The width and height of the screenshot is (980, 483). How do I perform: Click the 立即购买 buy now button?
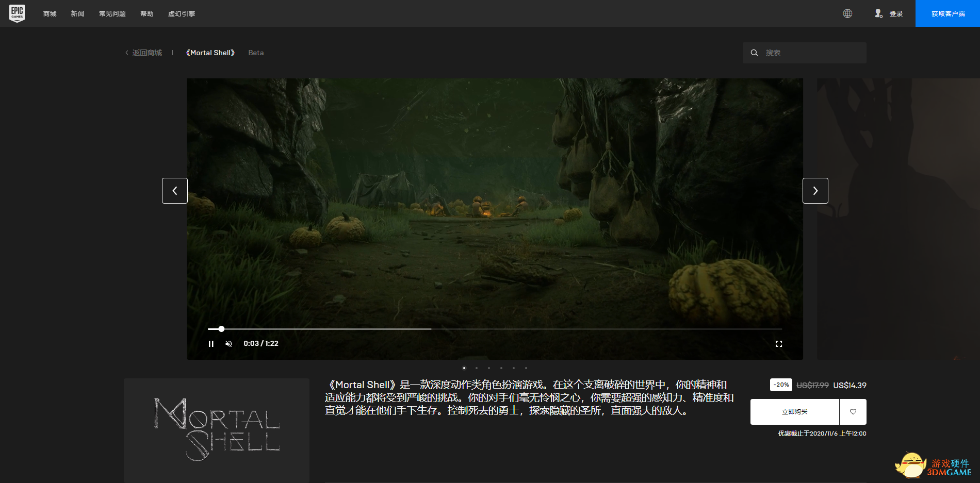(x=795, y=412)
